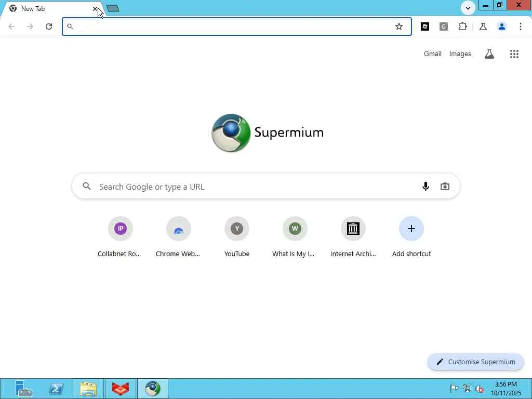Open the red icon taskbar app

coord(121,389)
